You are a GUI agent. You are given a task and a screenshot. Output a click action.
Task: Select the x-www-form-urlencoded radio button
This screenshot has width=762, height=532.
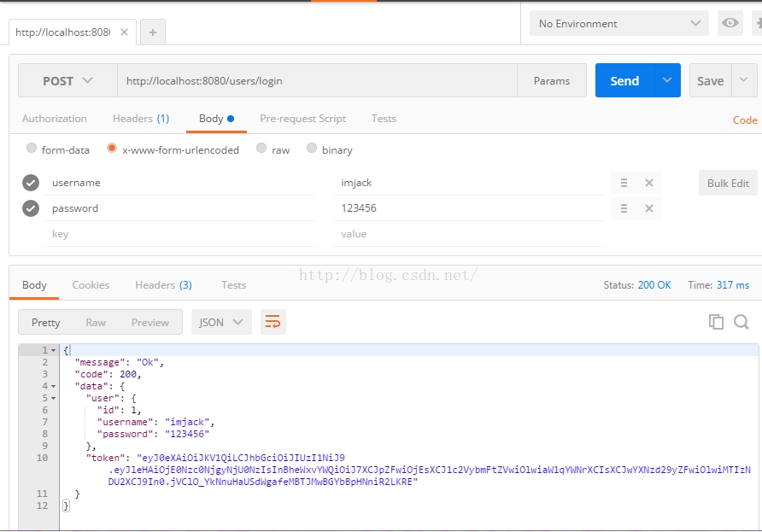[112, 148]
